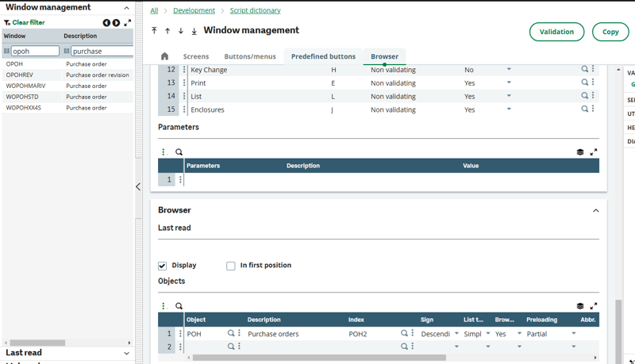Open Preloading dropdown showing Partial
The image size is (635, 364).
[x=574, y=334]
